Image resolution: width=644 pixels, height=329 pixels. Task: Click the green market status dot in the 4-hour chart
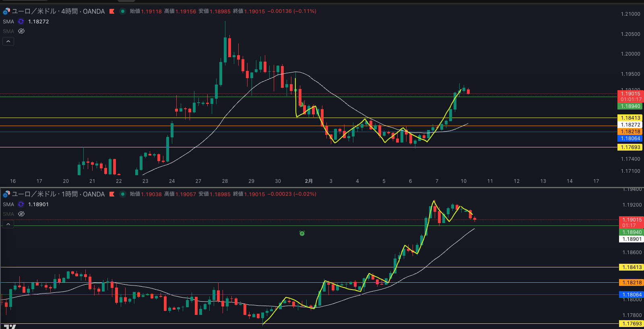point(123,11)
